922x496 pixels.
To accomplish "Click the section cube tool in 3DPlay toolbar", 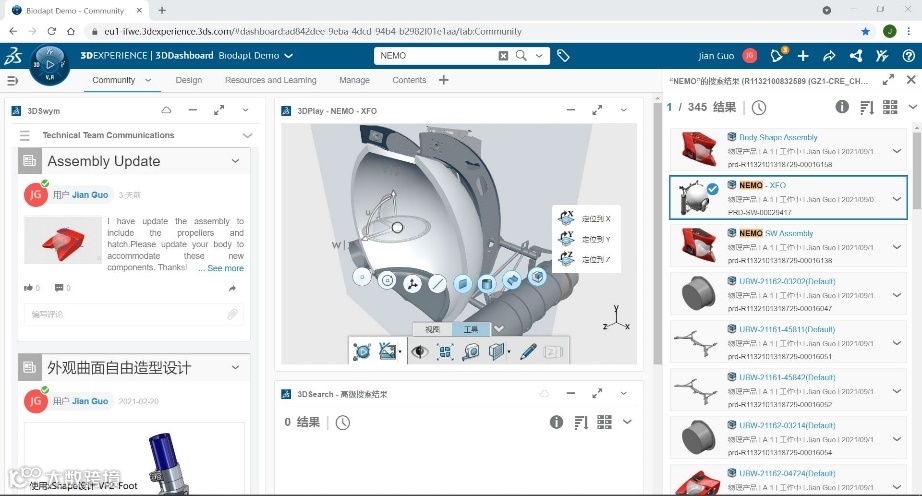I will [x=497, y=352].
